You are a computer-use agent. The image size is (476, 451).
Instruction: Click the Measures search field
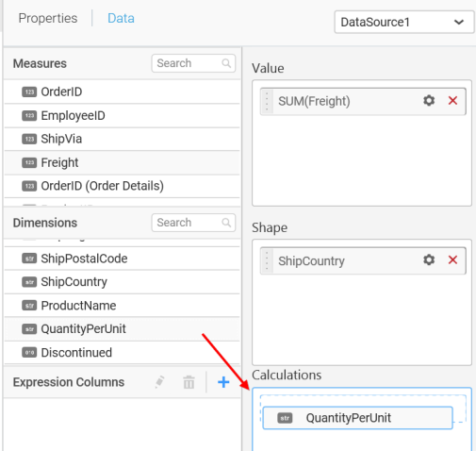coord(193,63)
